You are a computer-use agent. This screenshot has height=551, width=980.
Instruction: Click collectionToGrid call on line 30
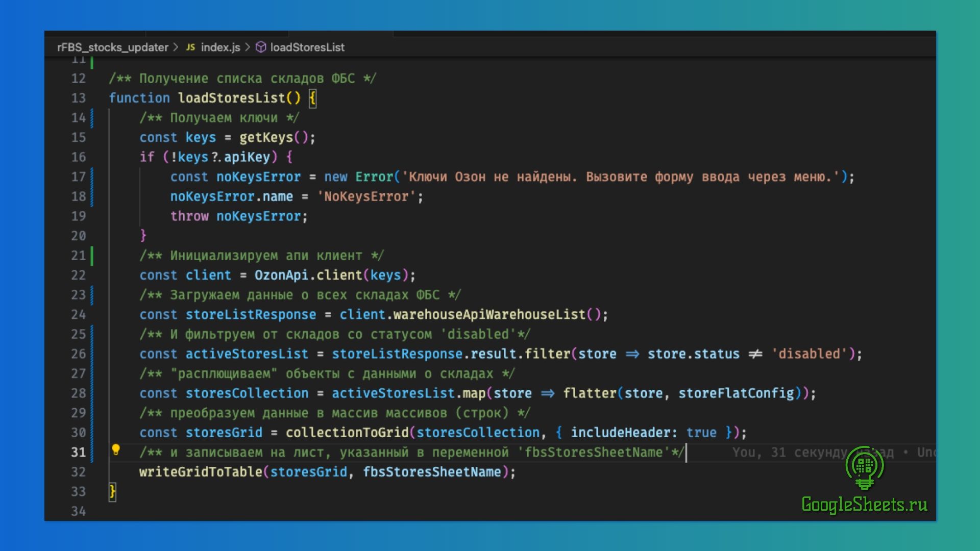coord(347,433)
